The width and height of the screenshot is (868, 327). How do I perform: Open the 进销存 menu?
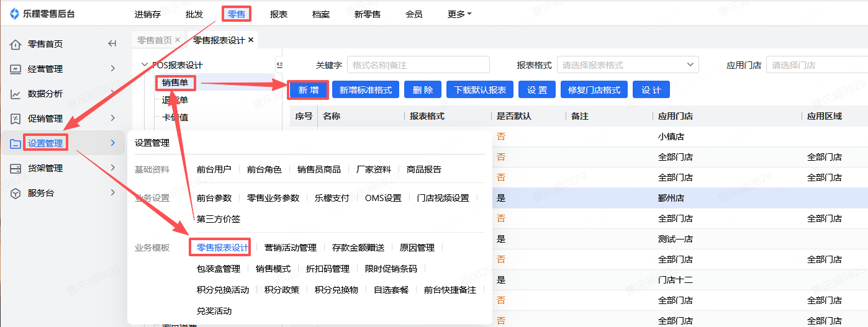[147, 14]
